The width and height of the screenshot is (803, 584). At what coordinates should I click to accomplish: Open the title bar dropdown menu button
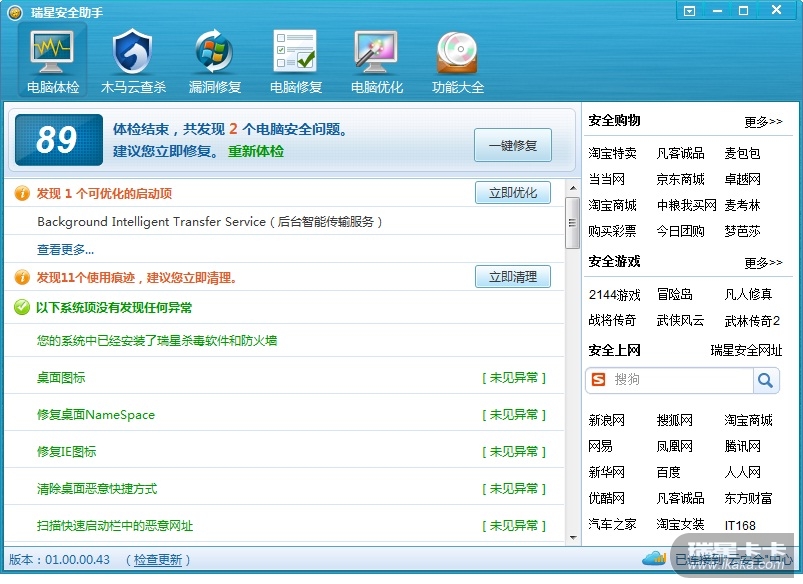pyautogui.click(x=690, y=11)
